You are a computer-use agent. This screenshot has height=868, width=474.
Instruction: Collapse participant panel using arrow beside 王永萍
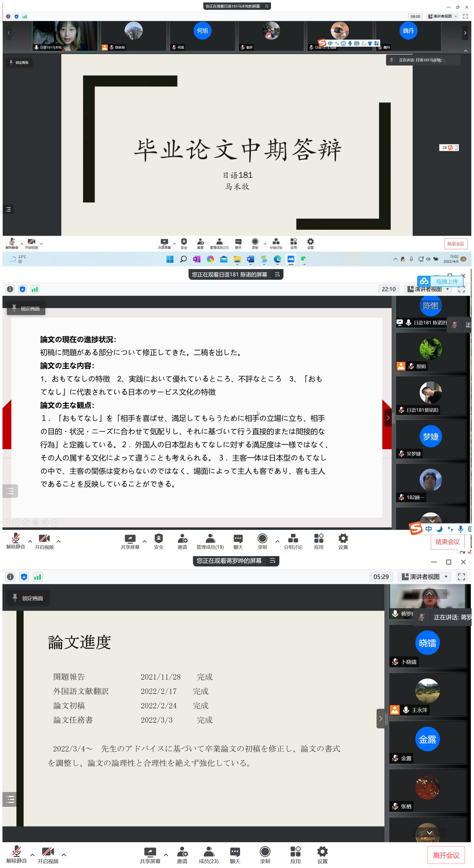pyautogui.click(x=380, y=719)
